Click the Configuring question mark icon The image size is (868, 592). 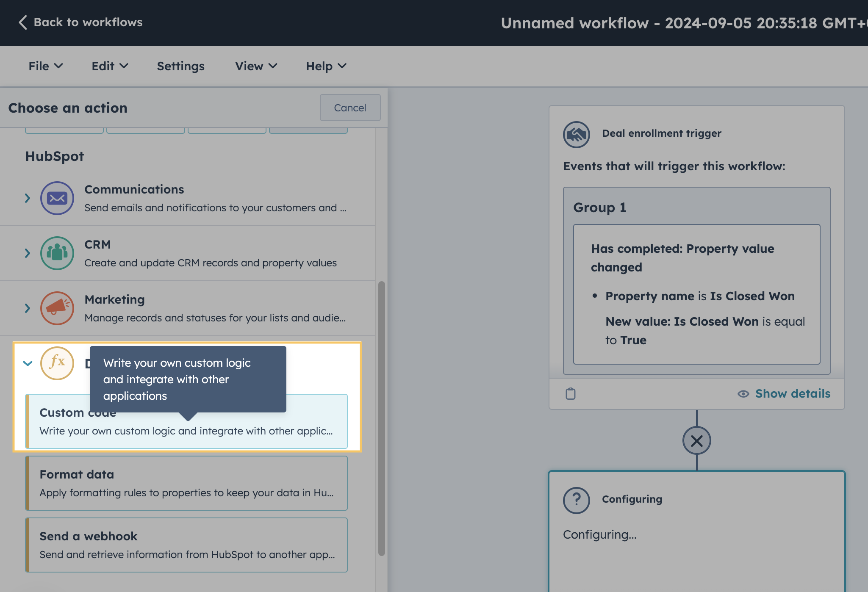(576, 501)
